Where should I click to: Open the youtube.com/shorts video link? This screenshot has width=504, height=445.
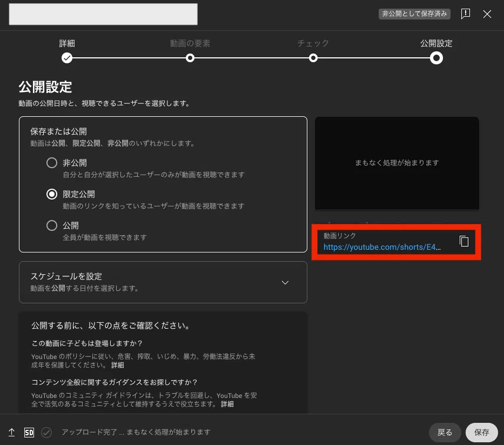[382, 247]
